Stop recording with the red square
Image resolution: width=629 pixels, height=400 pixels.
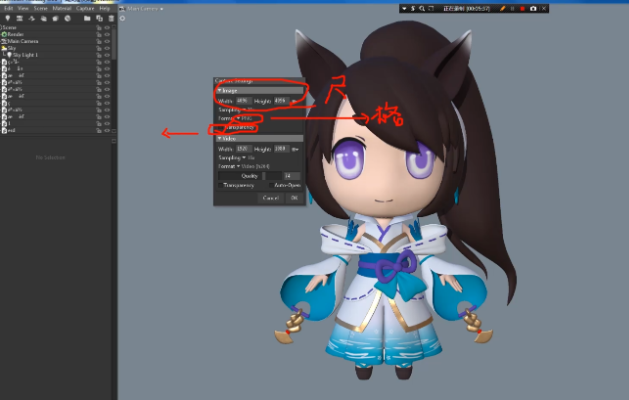[522, 8]
